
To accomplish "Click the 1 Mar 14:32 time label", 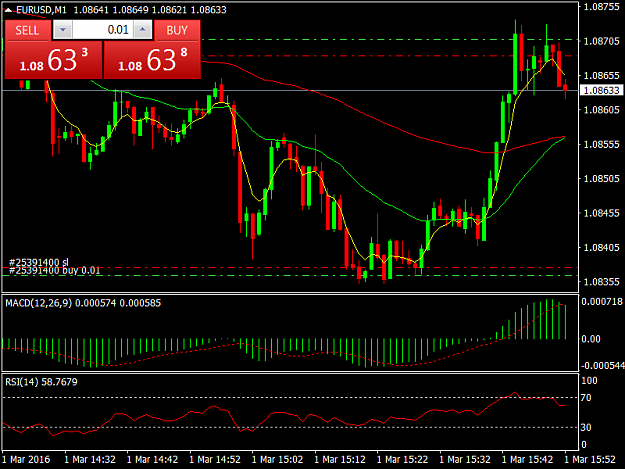I will point(90,460).
